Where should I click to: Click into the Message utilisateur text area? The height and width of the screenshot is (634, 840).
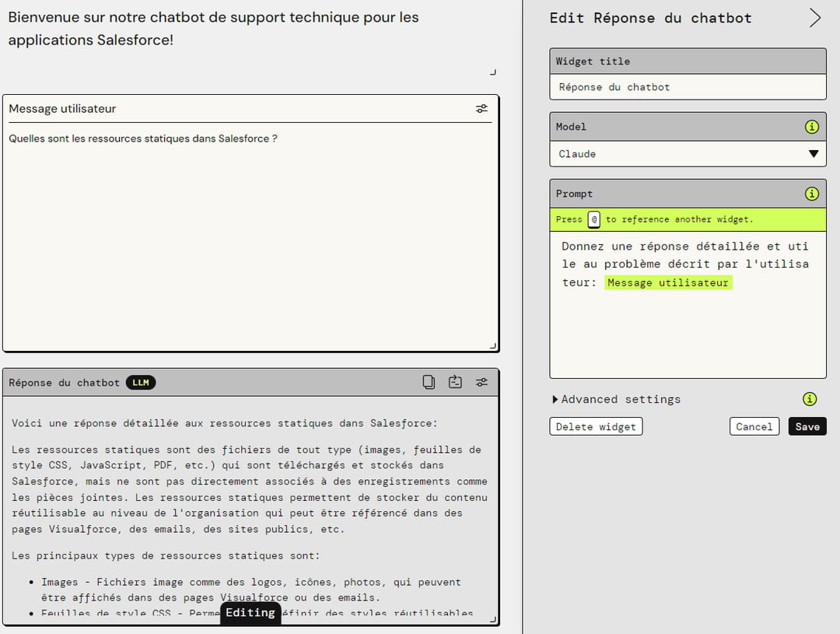[249, 233]
